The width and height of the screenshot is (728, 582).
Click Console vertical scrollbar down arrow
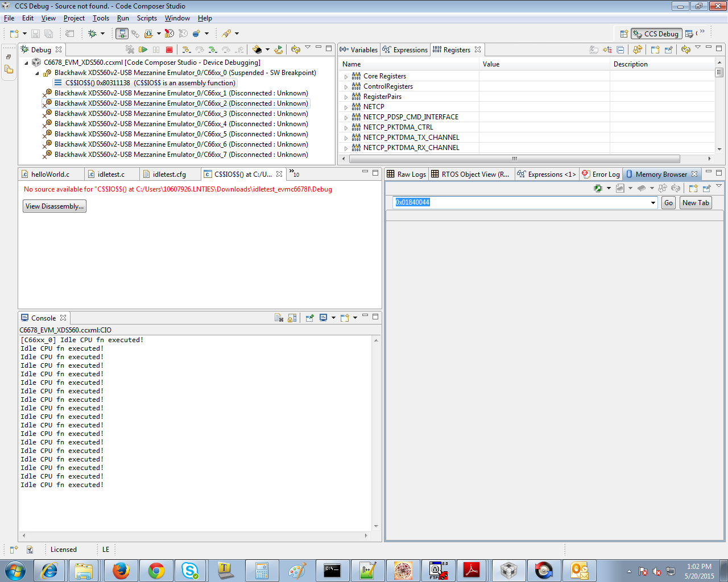point(376,526)
